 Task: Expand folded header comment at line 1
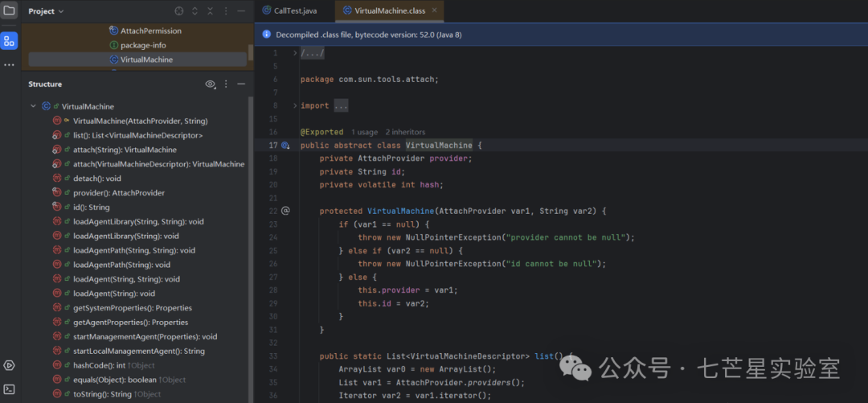click(x=295, y=53)
